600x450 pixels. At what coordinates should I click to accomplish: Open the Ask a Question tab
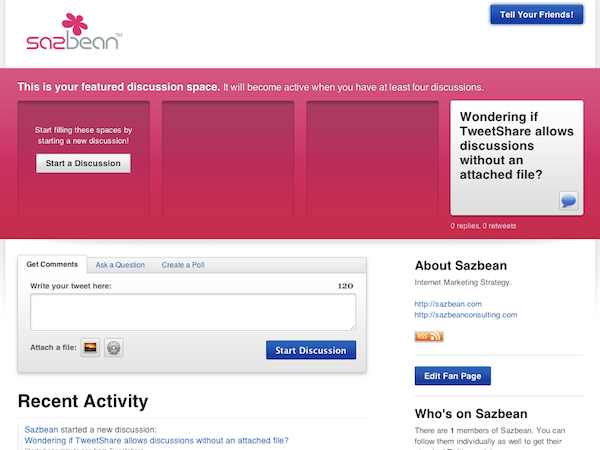tap(120, 265)
